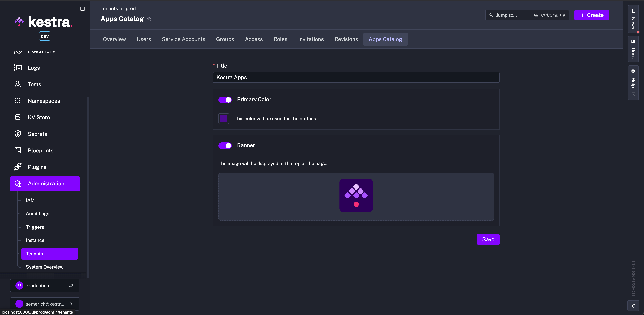Click the Create button
Viewport: 644px width, 315px height.
(592, 15)
